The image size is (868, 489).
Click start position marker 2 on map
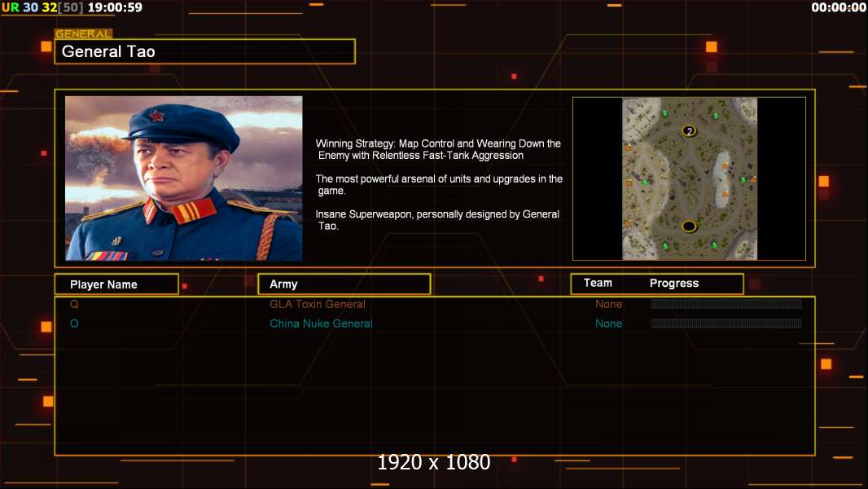click(x=689, y=131)
